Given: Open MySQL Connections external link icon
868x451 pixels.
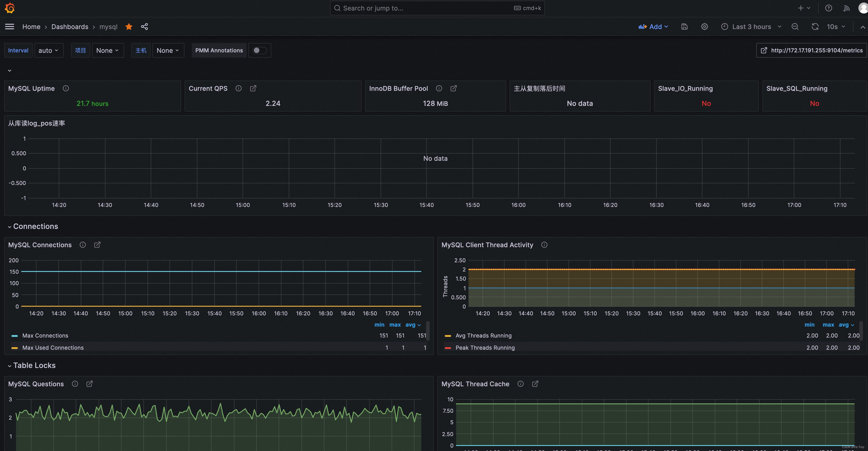Looking at the screenshot, I should [x=97, y=245].
